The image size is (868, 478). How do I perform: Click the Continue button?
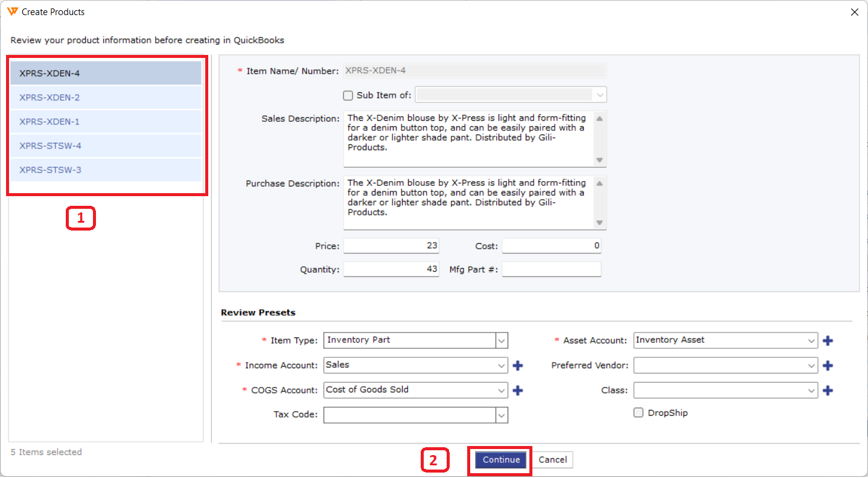(x=501, y=460)
